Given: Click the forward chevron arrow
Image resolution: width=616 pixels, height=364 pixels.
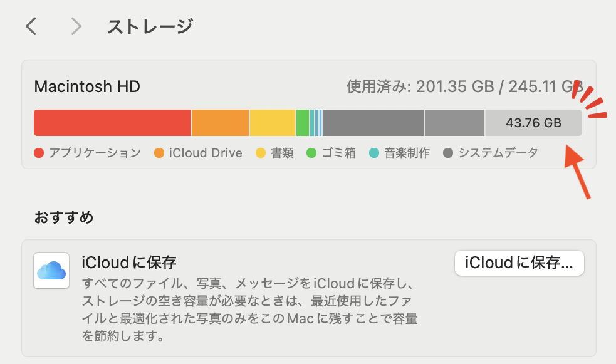Looking at the screenshot, I should (x=76, y=26).
